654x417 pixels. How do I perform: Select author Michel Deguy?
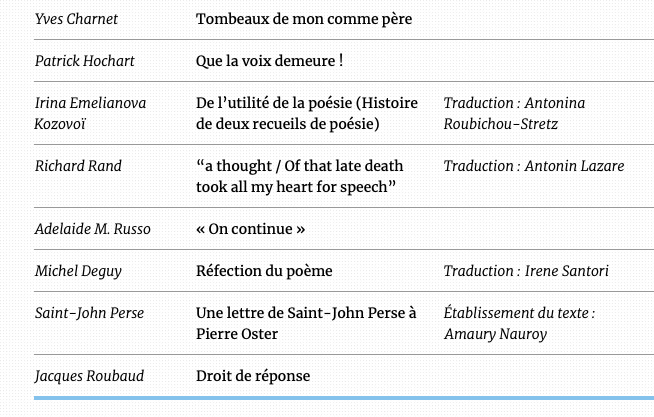point(78,271)
